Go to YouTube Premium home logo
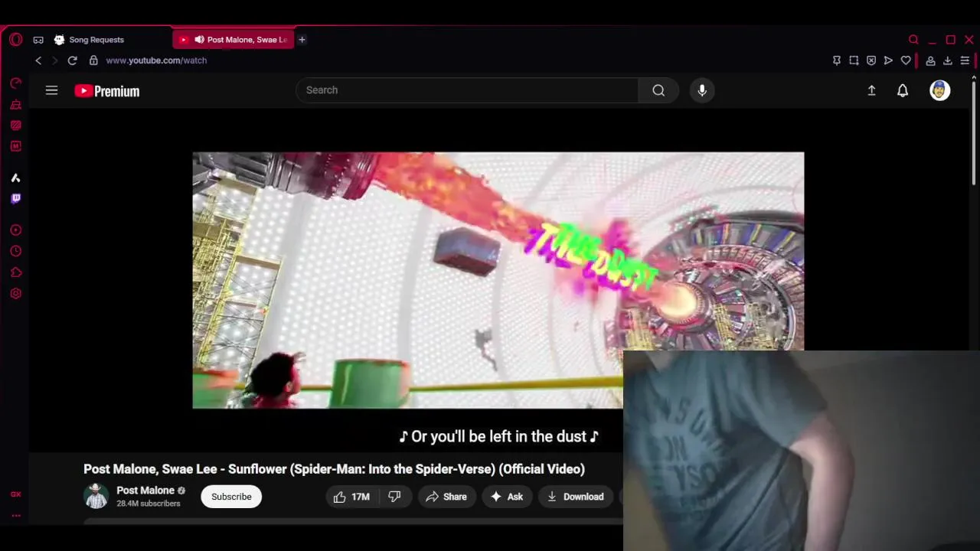Image resolution: width=980 pixels, height=551 pixels. (x=106, y=91)
